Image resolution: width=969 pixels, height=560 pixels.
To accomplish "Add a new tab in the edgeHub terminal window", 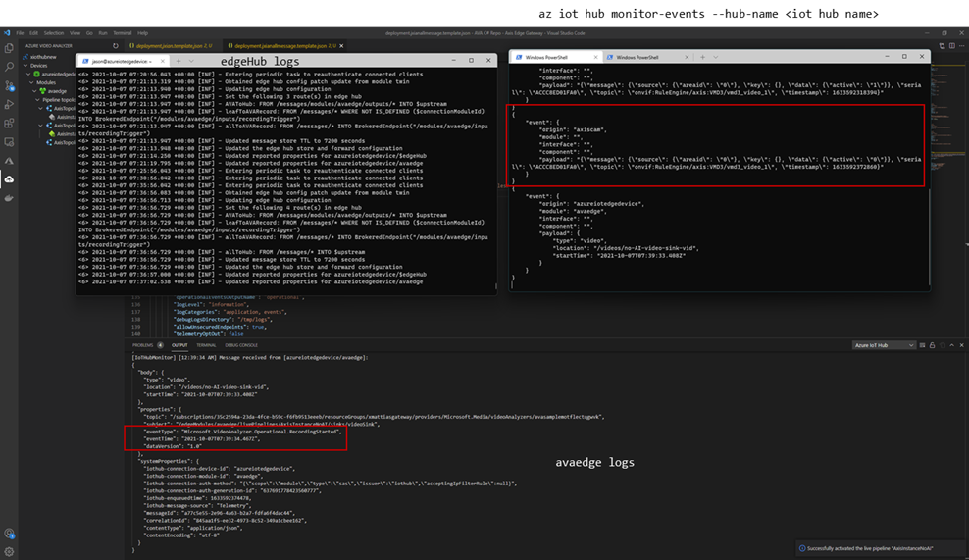I will click(178, 61).
